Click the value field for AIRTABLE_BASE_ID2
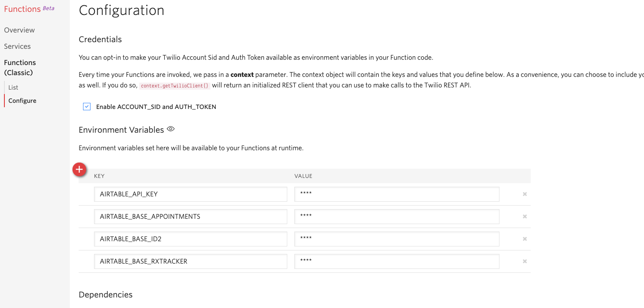 397,239
